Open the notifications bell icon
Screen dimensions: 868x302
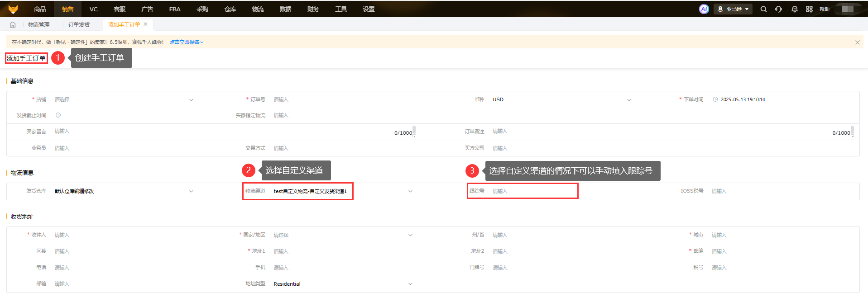[x=794, y=9]
